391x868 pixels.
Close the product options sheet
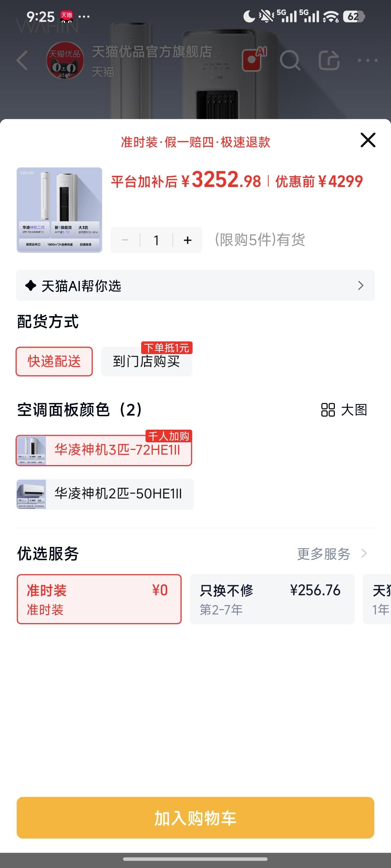pyautogui.click(x=368, y=140)
